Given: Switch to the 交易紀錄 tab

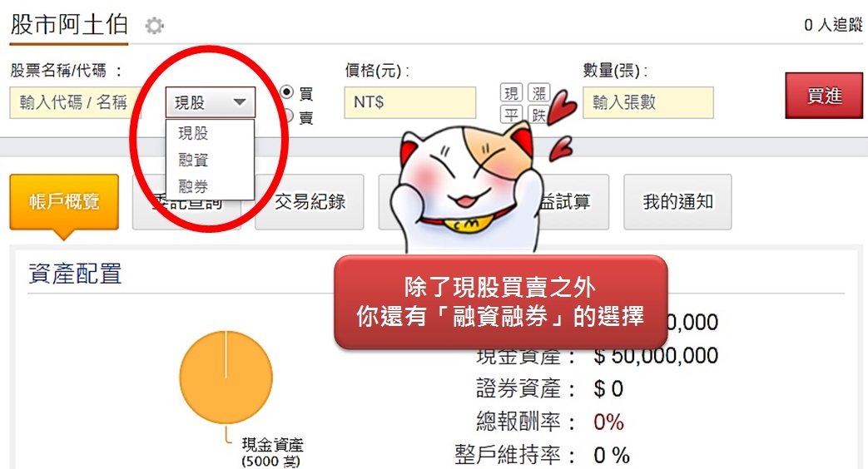Looking at the screenshot, I should point(310,202).
